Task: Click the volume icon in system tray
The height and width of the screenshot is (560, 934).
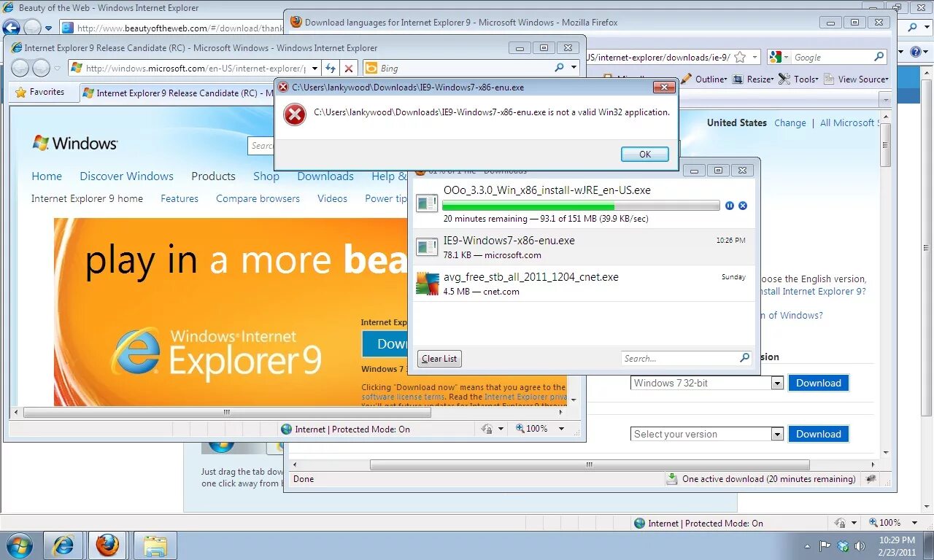Action: tap(860, 545)
